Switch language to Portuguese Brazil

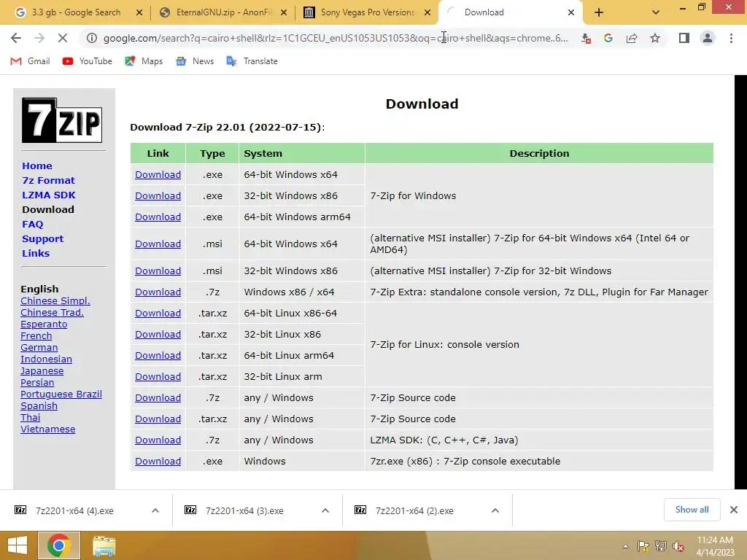click(61, 394)
